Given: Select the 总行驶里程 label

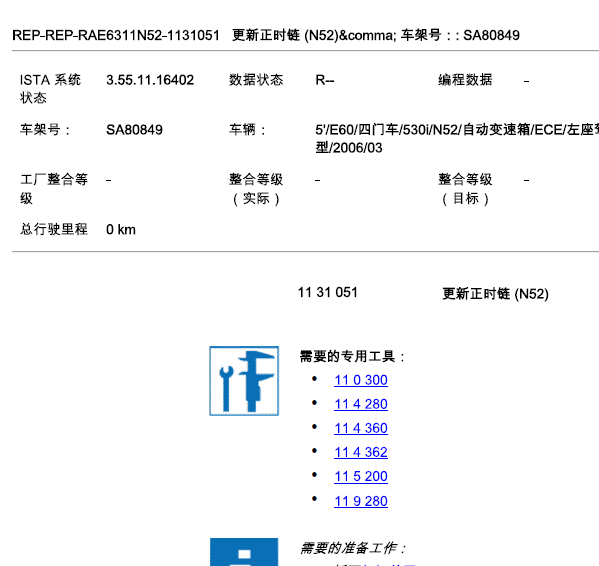Looking at the screenshot, I should point(54,229).
